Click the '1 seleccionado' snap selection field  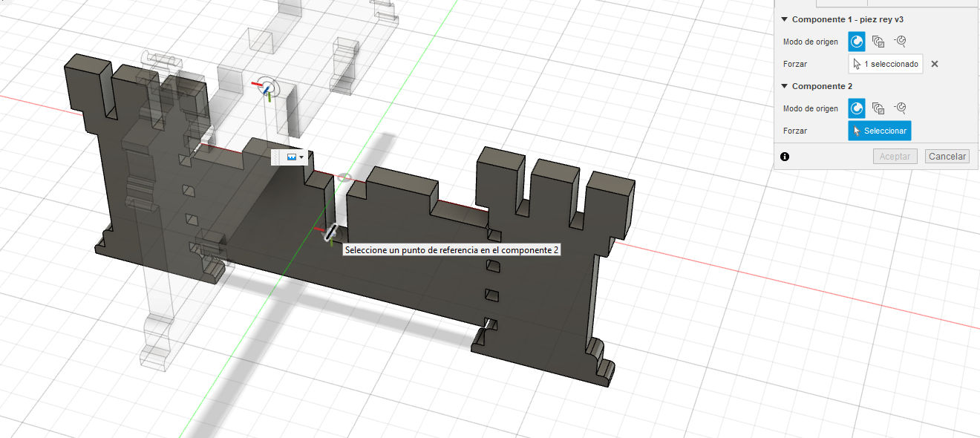pyautogui.click(x=886, y=64)
